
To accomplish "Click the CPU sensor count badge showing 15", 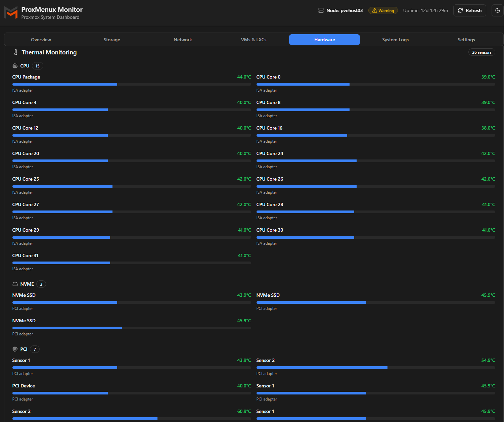I will tap(38, 66).
